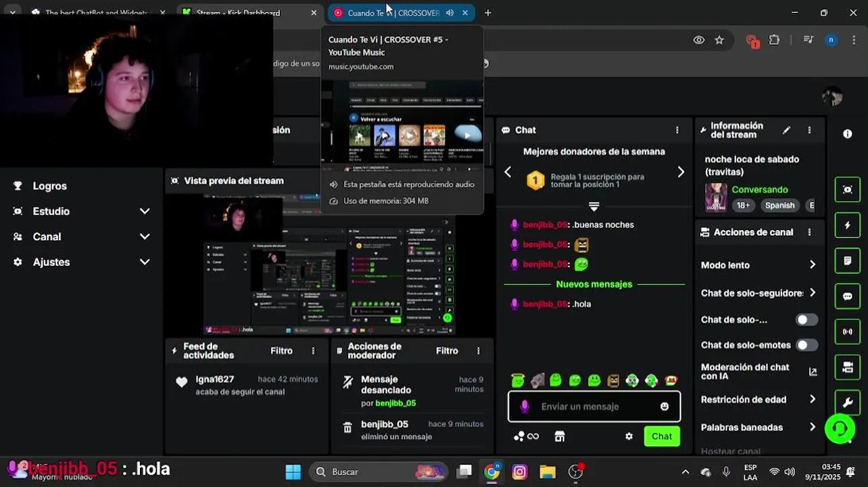
Task: Click the Conversando category cover image
Action: tap(716, 198)
